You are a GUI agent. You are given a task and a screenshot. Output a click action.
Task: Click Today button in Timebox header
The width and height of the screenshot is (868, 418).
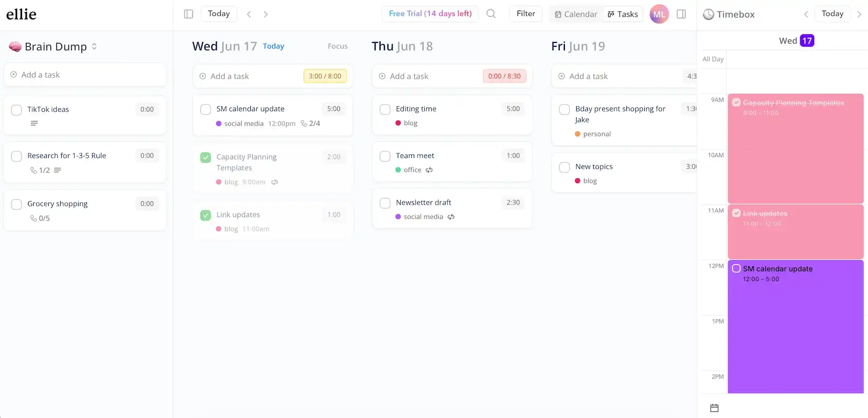click(832, 13)
